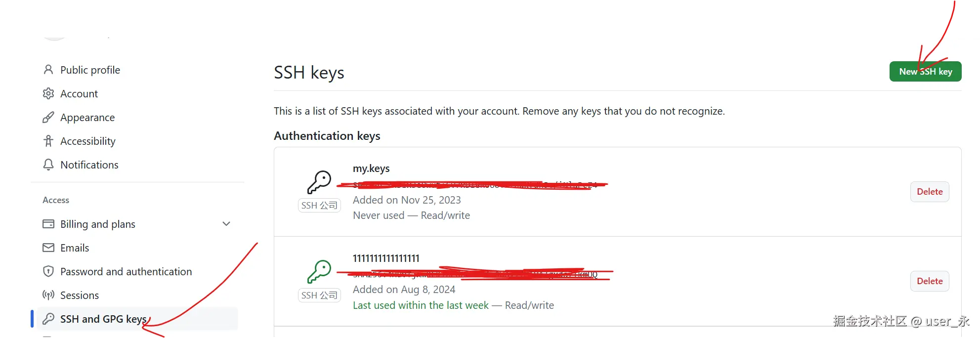Click the my.keys key title
This screenshot has height=338, width=980.
click(x=371, y=169)
